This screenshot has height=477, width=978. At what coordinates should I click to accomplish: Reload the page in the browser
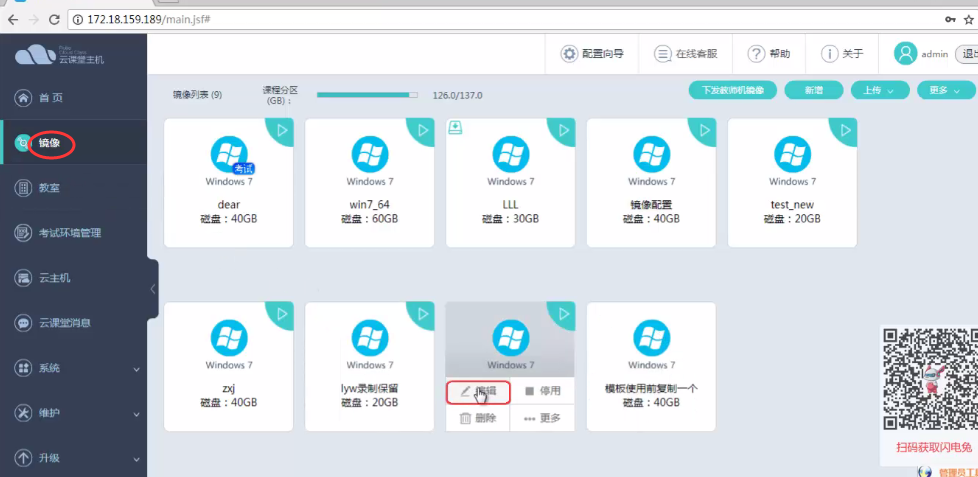[x=54, y=20]
